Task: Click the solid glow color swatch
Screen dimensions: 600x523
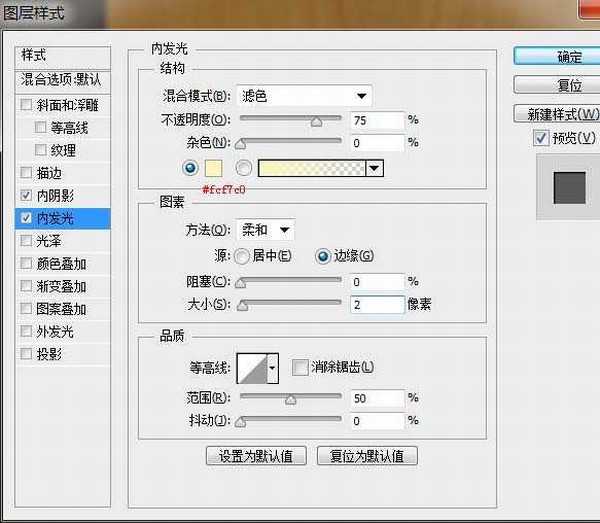Action: click(213, 168)
